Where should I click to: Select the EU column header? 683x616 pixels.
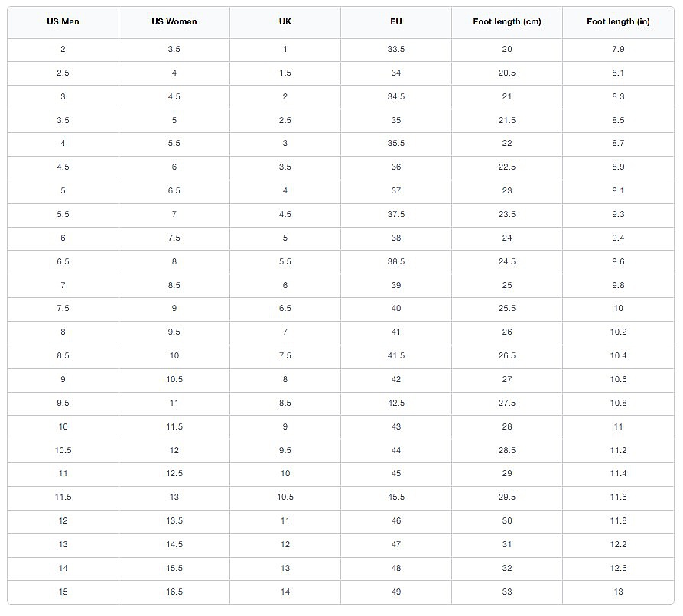(x=396, y=21)
